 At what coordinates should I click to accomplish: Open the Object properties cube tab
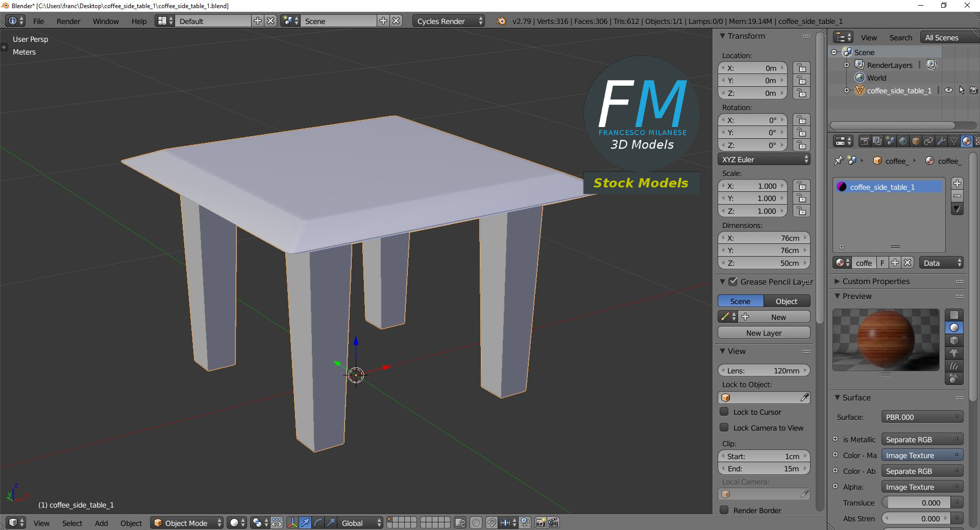[x=916, y=141]
